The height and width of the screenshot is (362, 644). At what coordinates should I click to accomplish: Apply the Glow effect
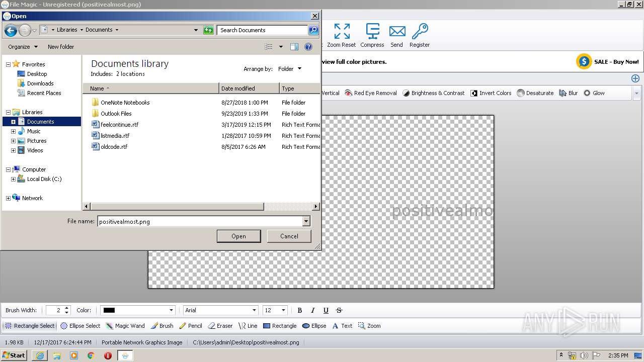click(x=594, y=93)
